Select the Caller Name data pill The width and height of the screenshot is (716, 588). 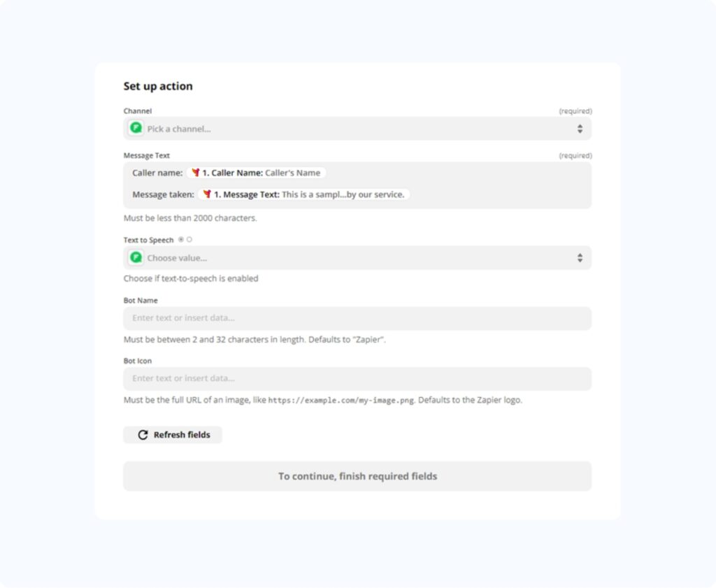257,172
